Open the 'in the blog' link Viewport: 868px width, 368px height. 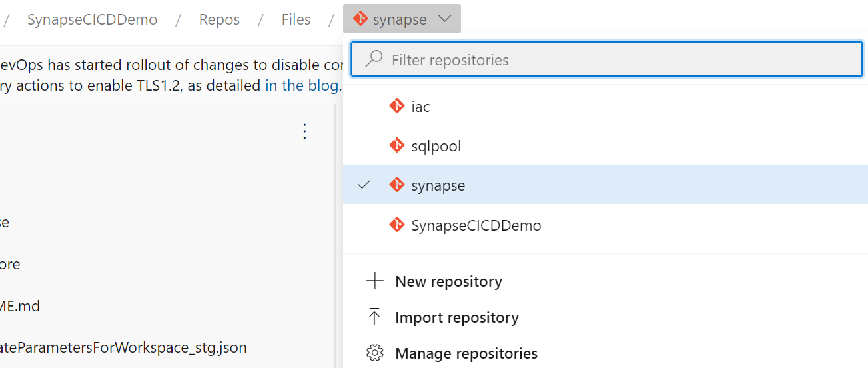pos(302,85)
